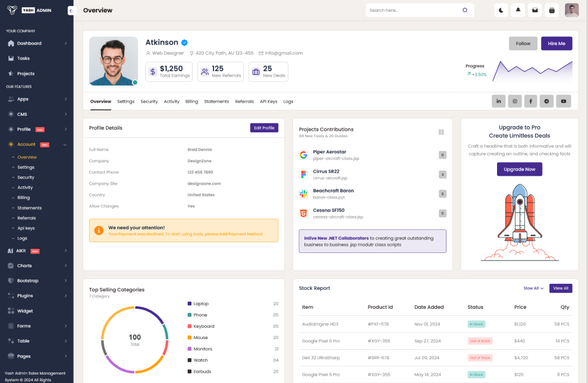Viewport: 588px width, 383px height.
Task: Expand the Charts sidebar menu
Action: tap(37, 265)
